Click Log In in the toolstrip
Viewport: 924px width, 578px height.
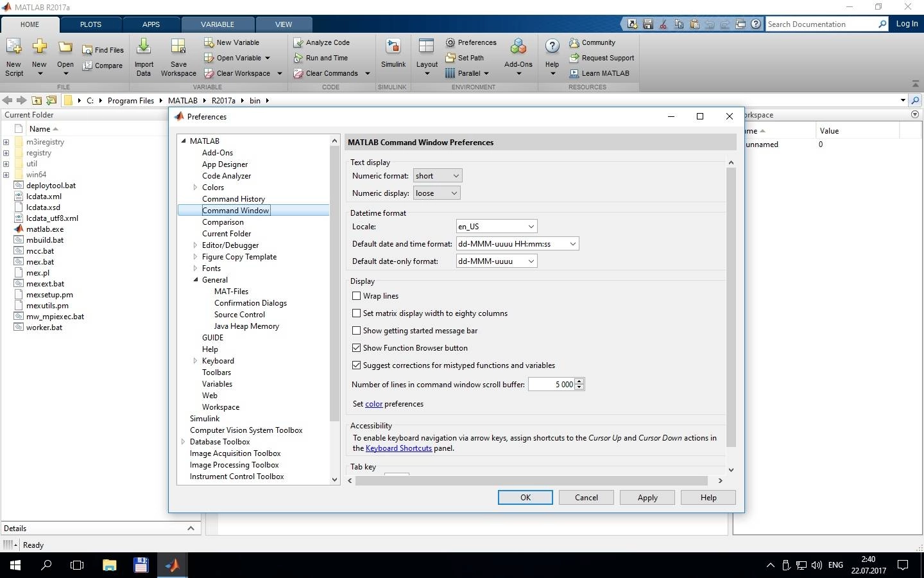907,24
